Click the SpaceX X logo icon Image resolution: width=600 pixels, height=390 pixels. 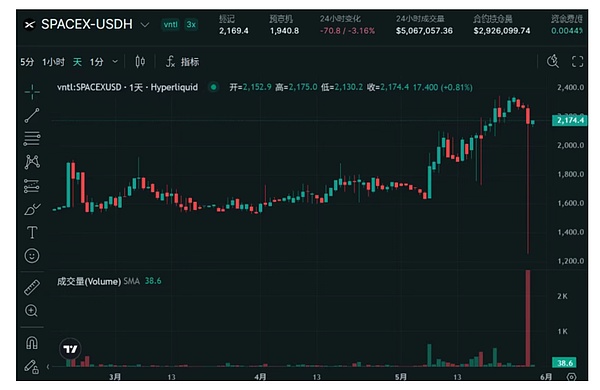coord(29,25)
